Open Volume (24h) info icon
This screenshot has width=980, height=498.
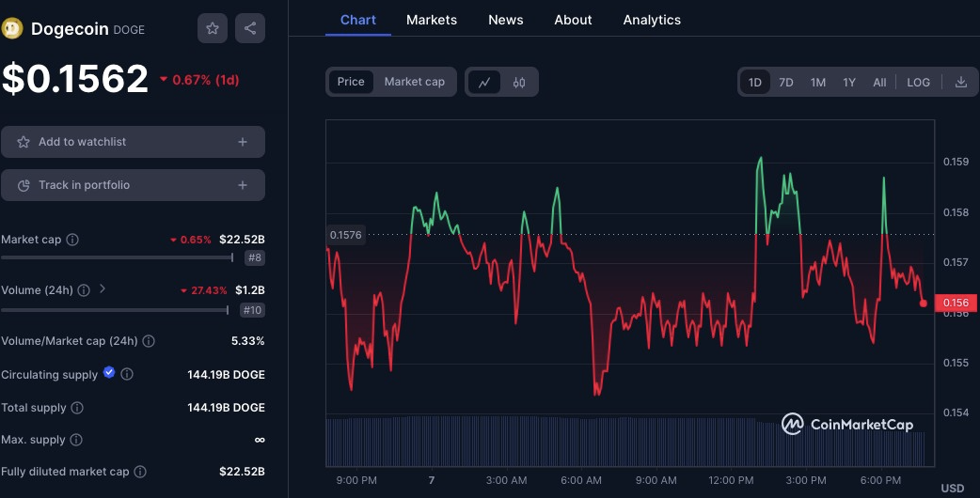(x=84, y=290)
